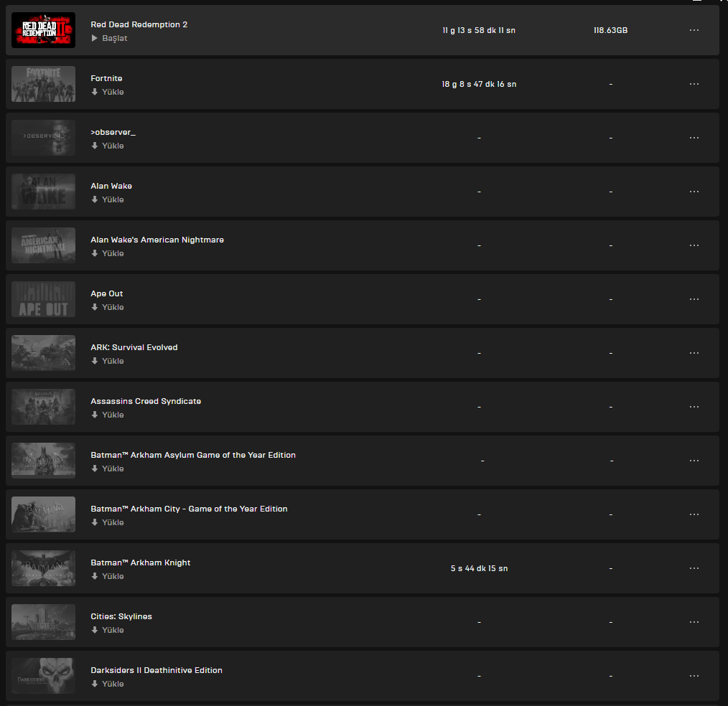This screenshot has width=728, height=706.
Task: Select the Assassins Creed Syndicate title
Action: (146, 401)
